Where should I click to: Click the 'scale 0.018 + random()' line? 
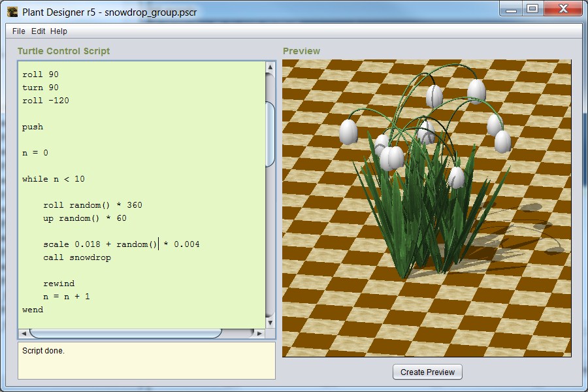coord(122,244)
